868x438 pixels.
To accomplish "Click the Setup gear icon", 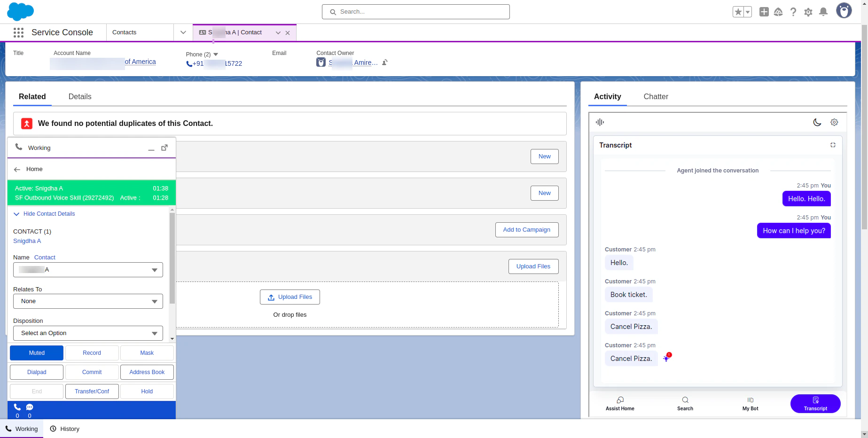I will point(808,12).
